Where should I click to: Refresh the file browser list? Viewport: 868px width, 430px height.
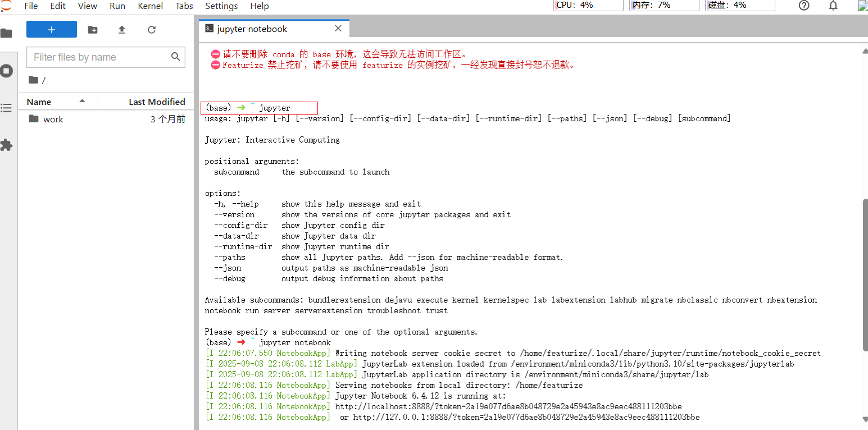click(152, 30)
